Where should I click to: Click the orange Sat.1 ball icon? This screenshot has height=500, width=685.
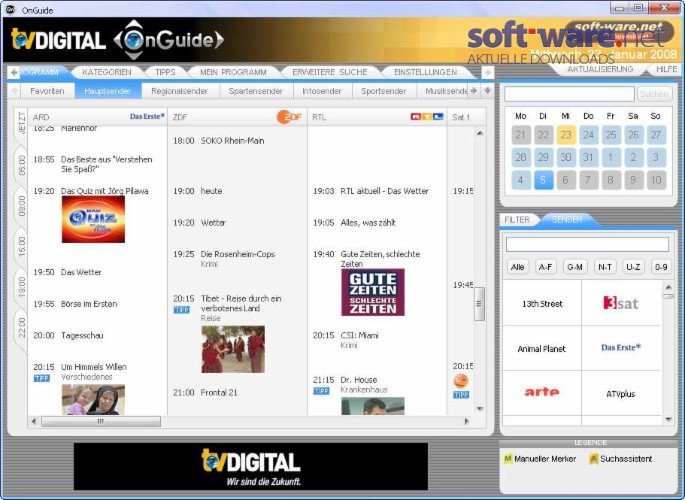coord(461,381)
